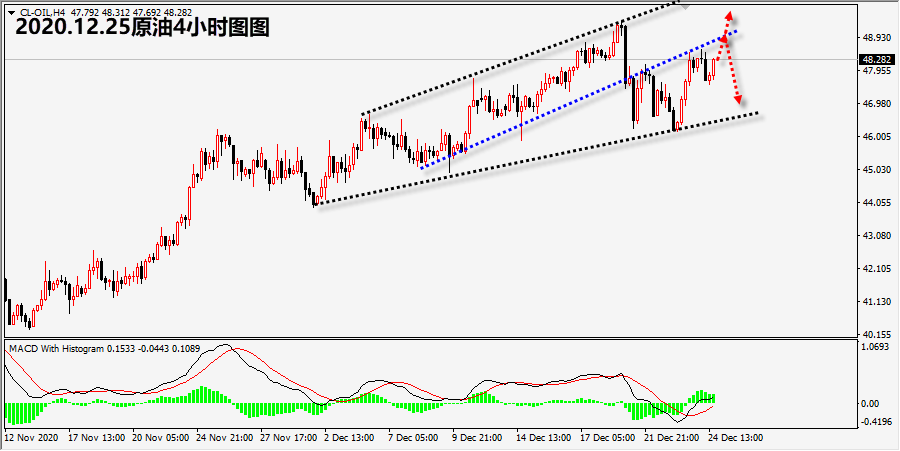Click 40.155 at the price axis bottom

point(874,334)
